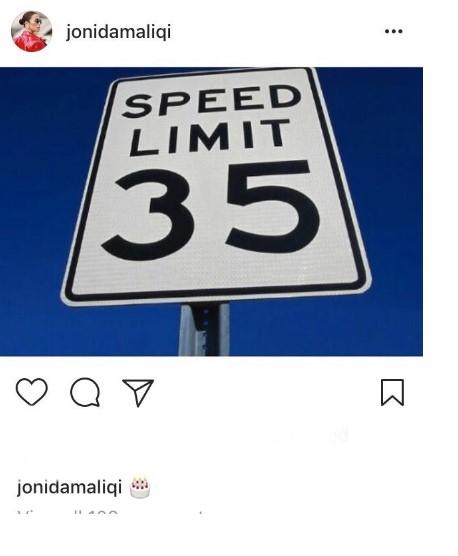Like the post with the heart icon
The width and height of the screenshot is (458, 556).
click(32, 392)
